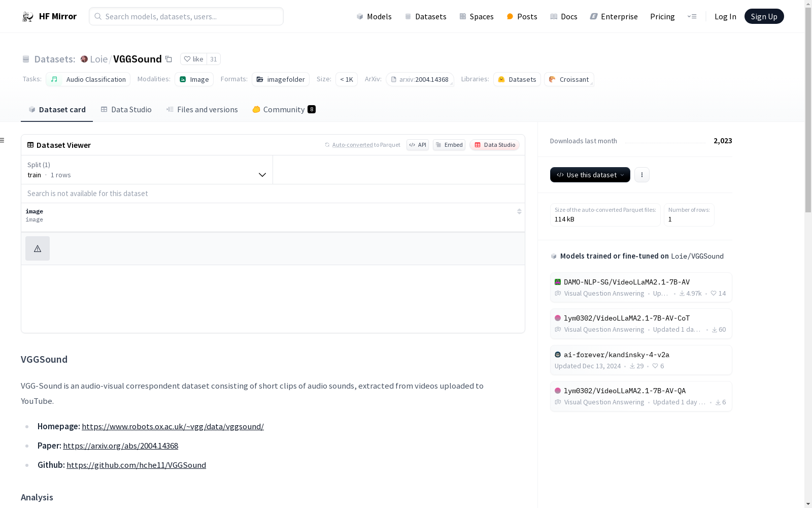Open the Community tab
The width and height of the screenshot is (812, 508).
(284, 109)
